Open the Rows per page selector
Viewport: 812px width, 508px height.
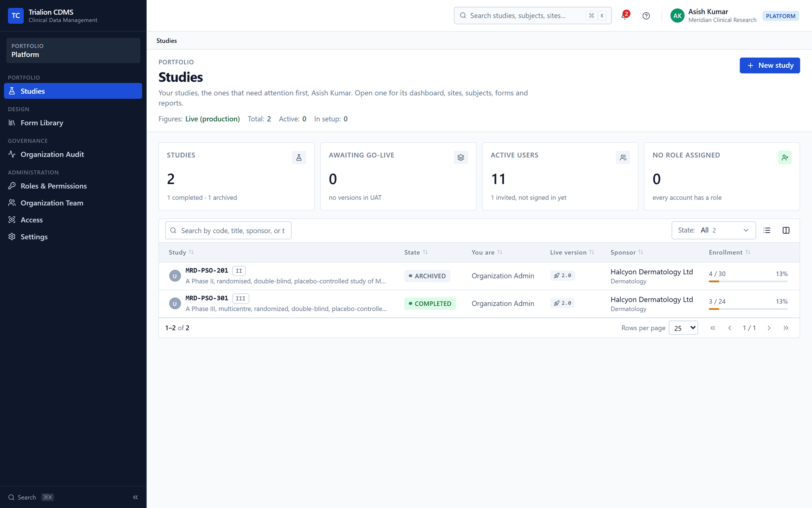point(683,328)
